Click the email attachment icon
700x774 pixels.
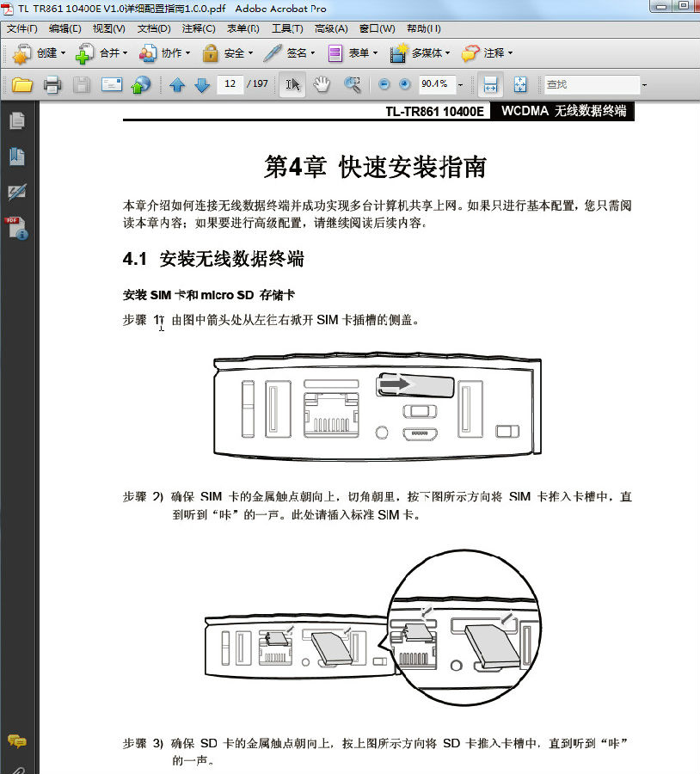(x=110, y=84)
